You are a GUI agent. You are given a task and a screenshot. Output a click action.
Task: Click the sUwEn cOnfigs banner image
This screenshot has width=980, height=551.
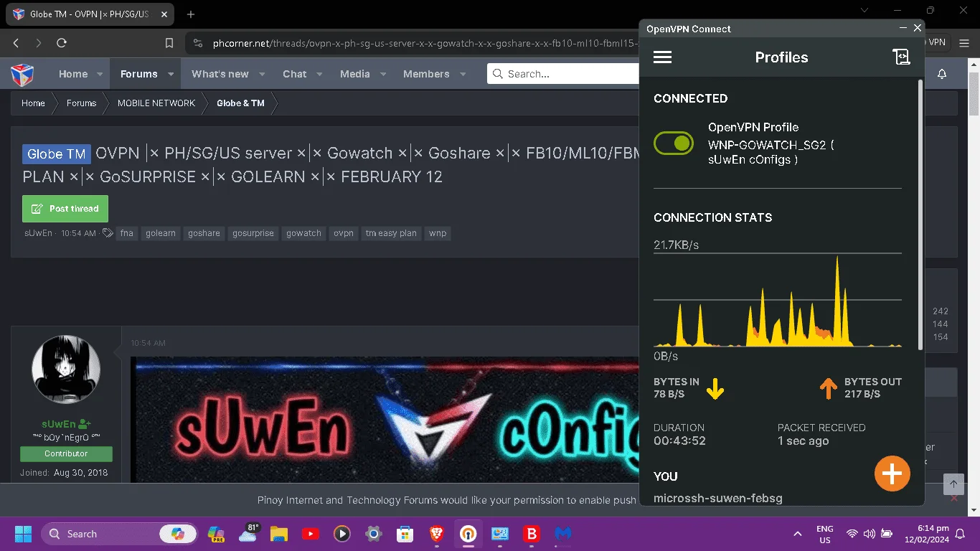coord(385,420)
